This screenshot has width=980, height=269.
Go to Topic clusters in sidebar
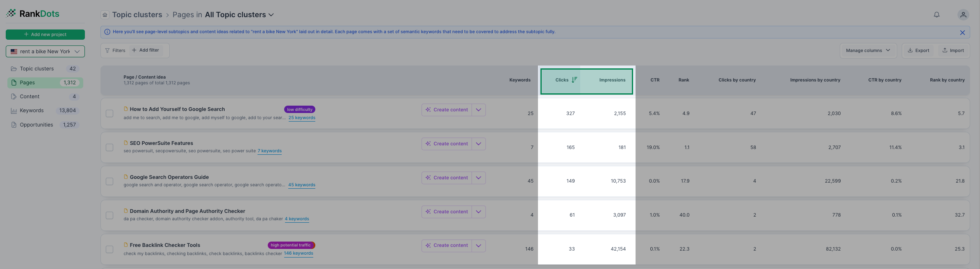[x=45, y=69]
